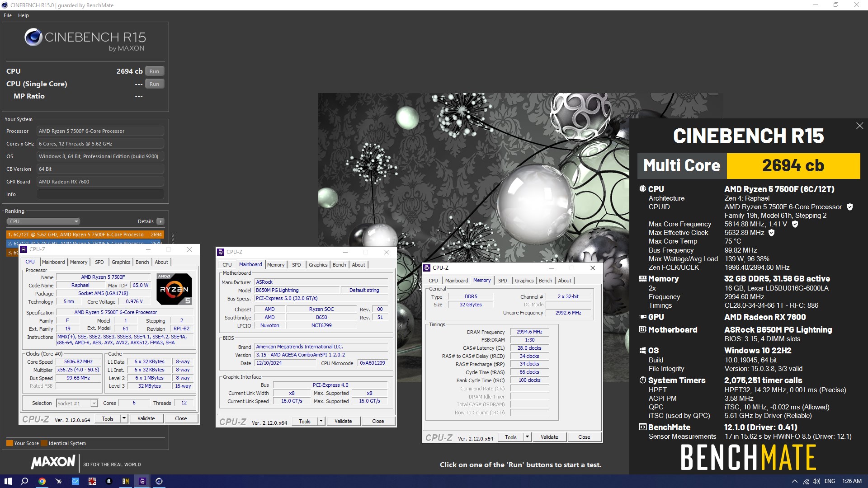Open Mainboard tab in CPU-Z Memory window

coord(457,281)
